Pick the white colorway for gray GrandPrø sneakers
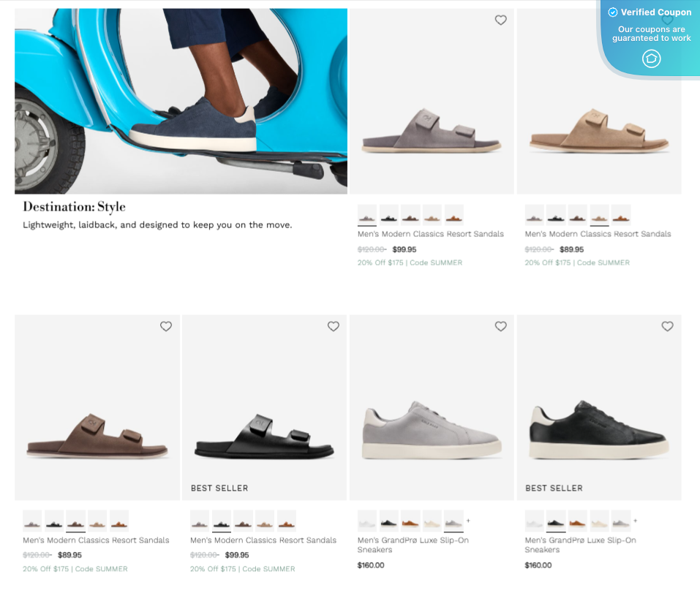The image size is (700, 593). [366, 521]
